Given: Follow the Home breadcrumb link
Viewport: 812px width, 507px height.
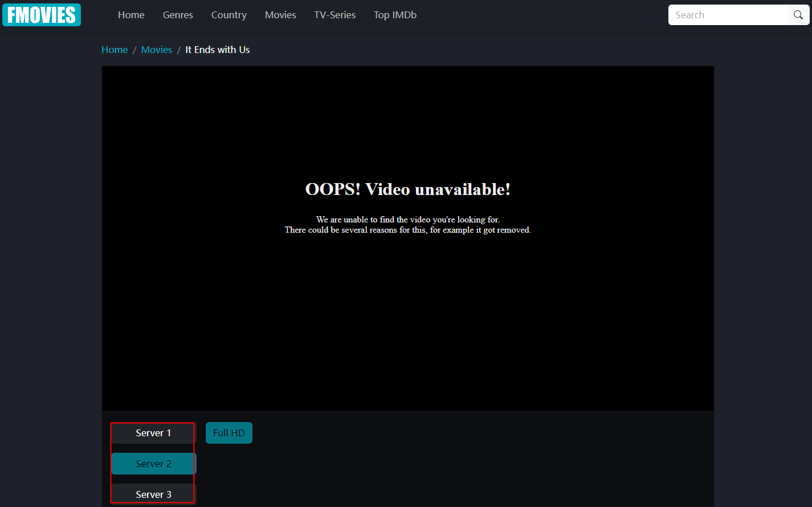Looking at the screenshot, I should tap(115, 50).
